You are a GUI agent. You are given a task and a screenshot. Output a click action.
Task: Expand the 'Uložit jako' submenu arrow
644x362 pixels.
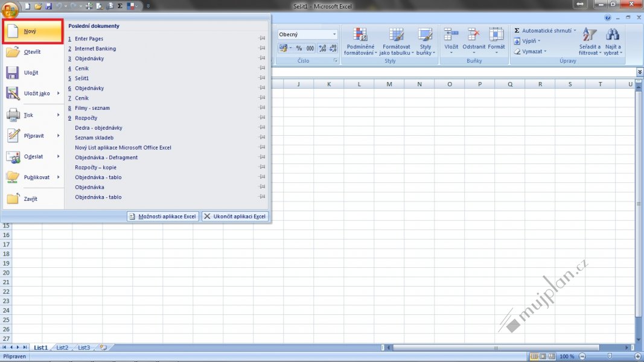(59, 94)
